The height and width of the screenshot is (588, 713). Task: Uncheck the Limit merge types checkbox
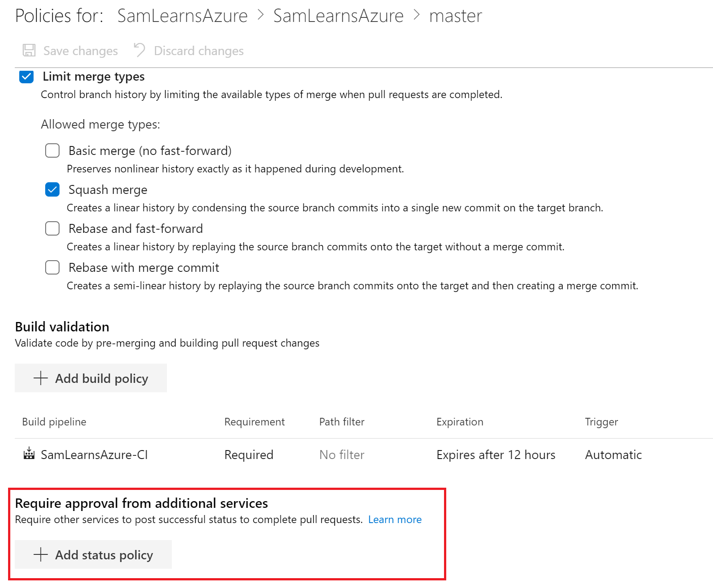click(x=26, y=77)
